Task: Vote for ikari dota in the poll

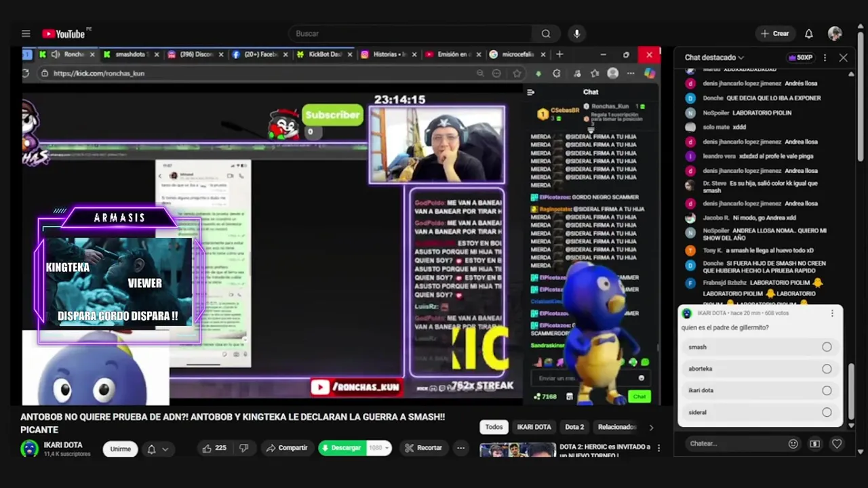Action: 759,390
